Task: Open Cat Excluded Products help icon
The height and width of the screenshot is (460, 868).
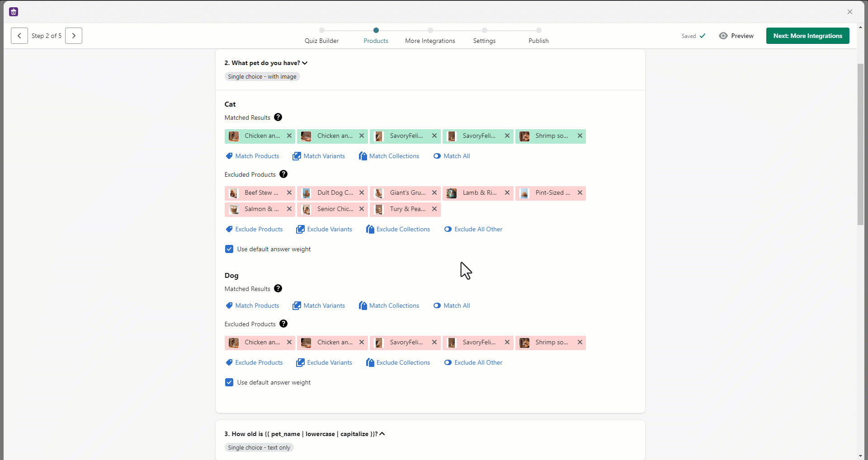Action: [x=283, y=174]
